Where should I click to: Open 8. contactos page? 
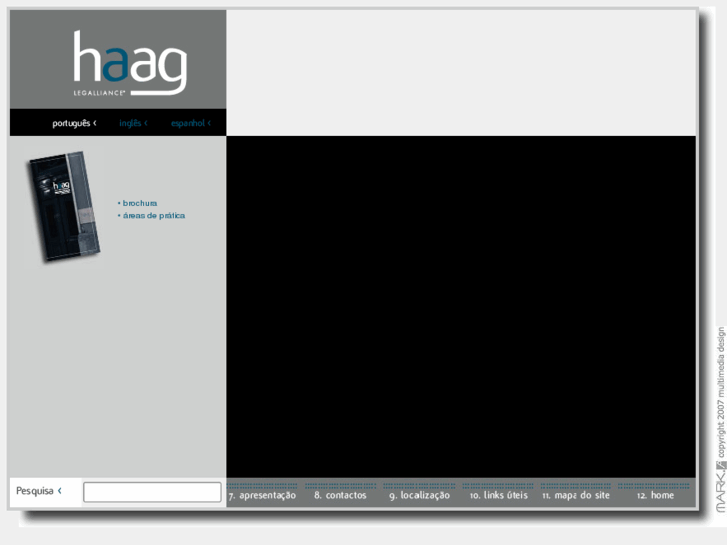tap(340, 495)
